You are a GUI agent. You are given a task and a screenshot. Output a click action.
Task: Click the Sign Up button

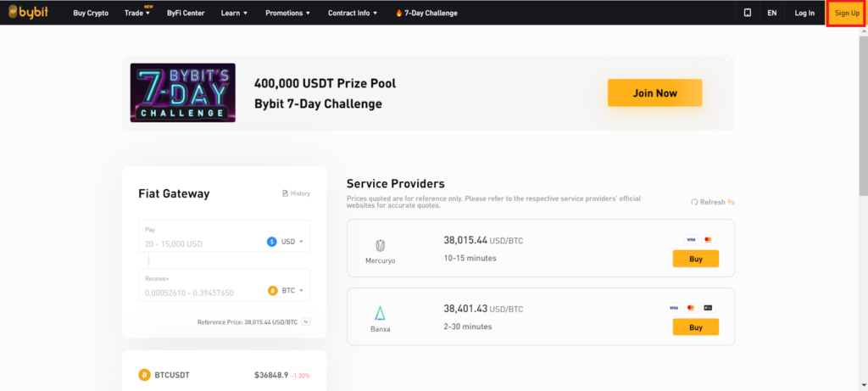click(x=846, y=14)
